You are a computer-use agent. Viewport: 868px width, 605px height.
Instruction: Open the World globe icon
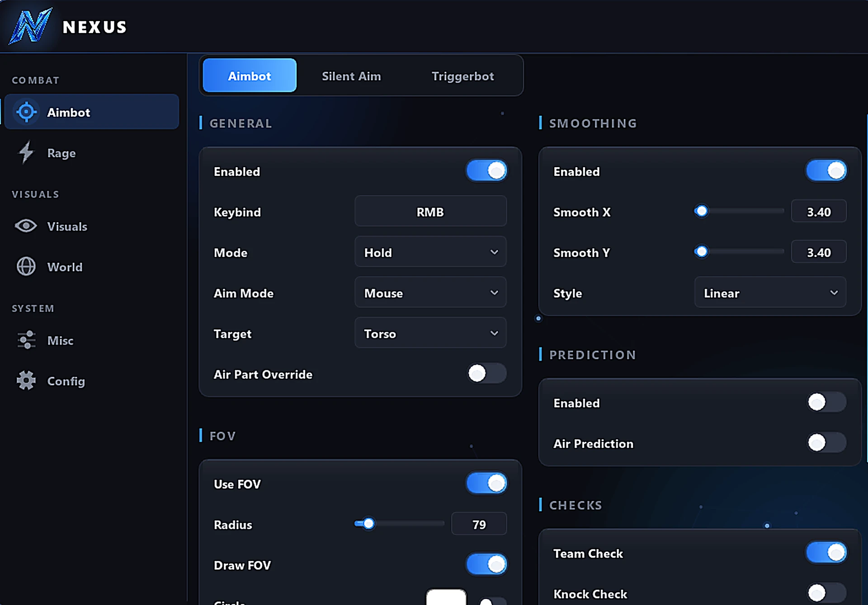point(26,267)
